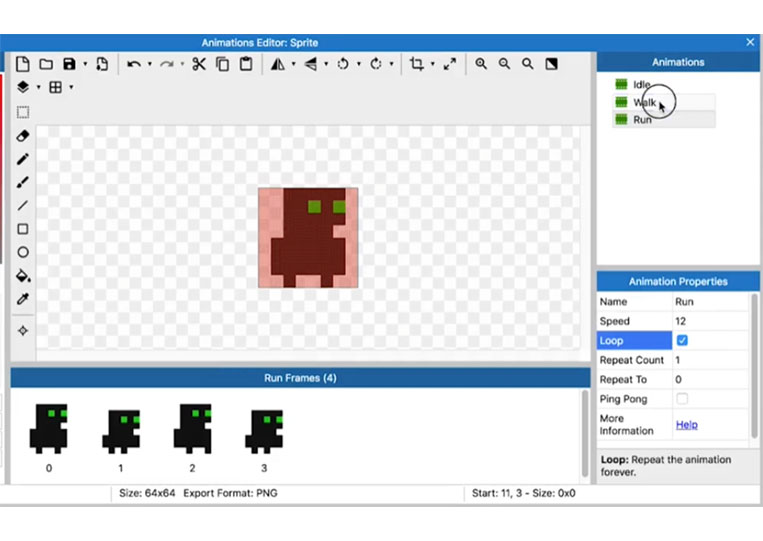Select the Eyedropper color picker tool
Image resolution: width=763 pixels, height=541 pixels.
click(x=23, y=299)
